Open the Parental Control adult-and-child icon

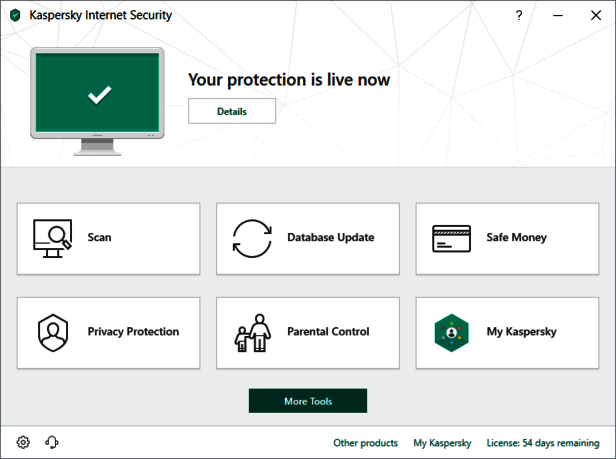251,332
